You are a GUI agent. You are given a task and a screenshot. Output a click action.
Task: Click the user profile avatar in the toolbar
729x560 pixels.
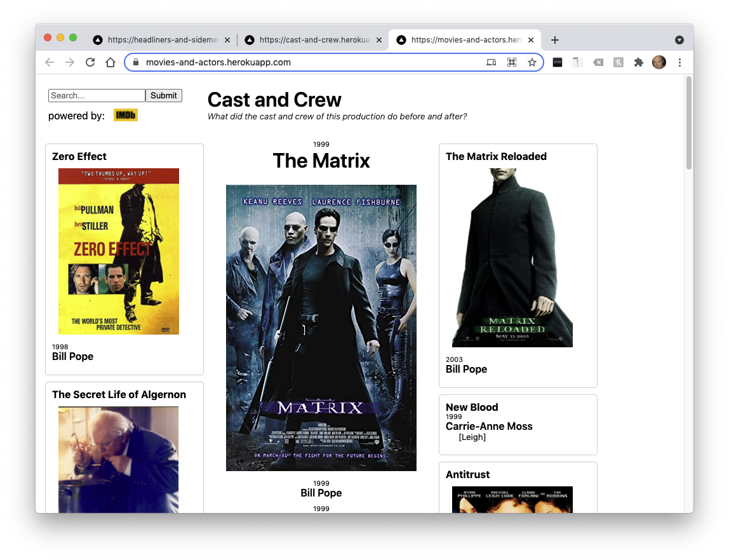659,62
